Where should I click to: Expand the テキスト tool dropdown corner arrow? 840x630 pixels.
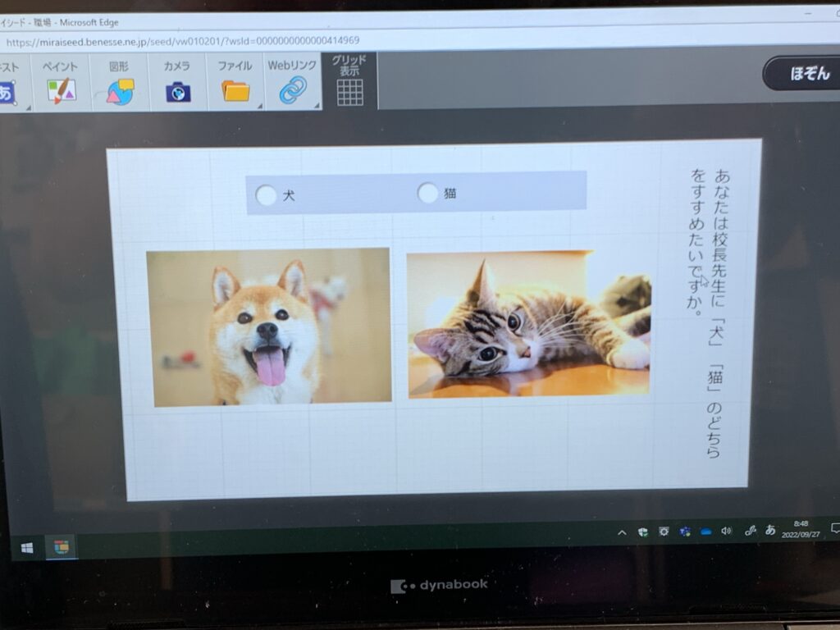coord(27,107)
